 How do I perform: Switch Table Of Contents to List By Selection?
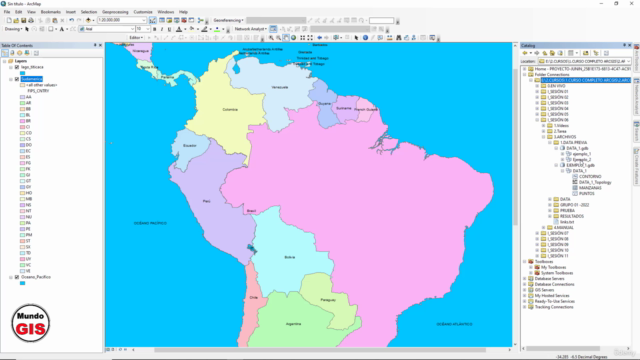click(27, 53)
